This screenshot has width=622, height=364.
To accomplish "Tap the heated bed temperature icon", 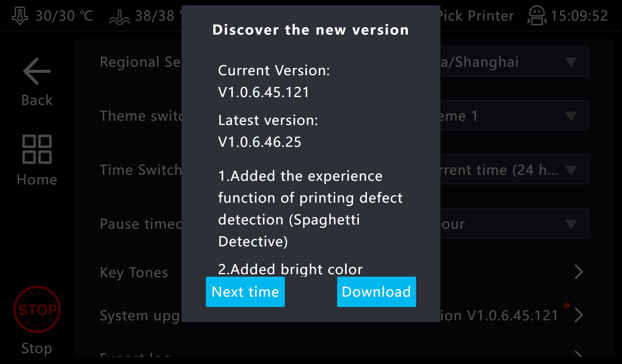I will [119, 16].
